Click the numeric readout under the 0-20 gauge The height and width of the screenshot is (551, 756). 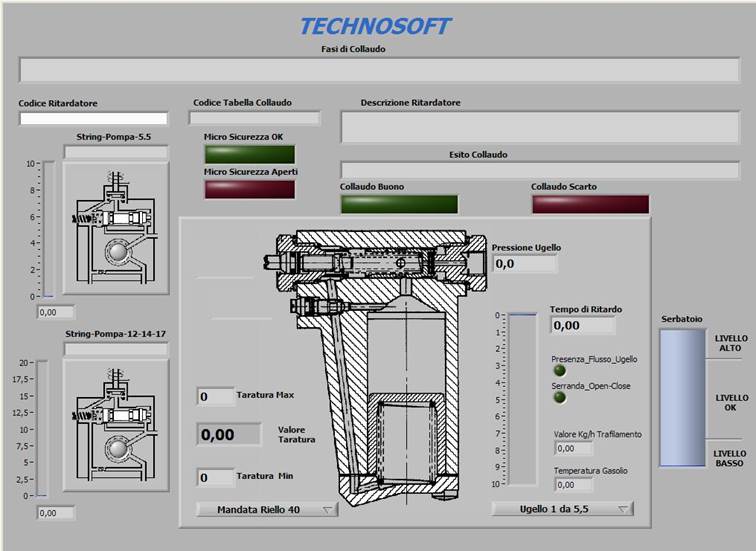tap(56, 513)
